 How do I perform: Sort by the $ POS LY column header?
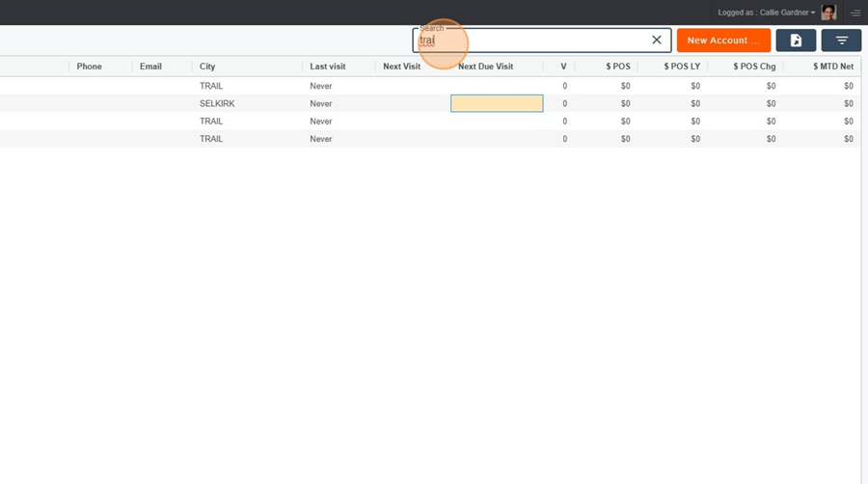coord(682,67)
